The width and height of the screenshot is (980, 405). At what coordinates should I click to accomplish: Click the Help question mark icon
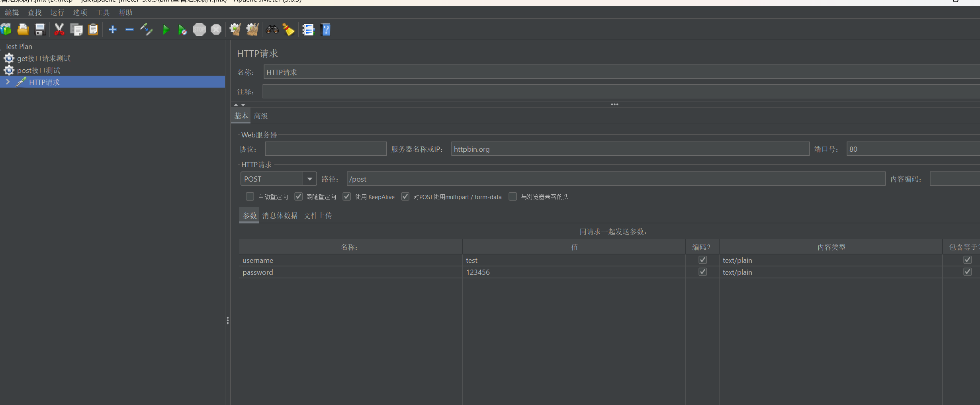coord(325,29)
